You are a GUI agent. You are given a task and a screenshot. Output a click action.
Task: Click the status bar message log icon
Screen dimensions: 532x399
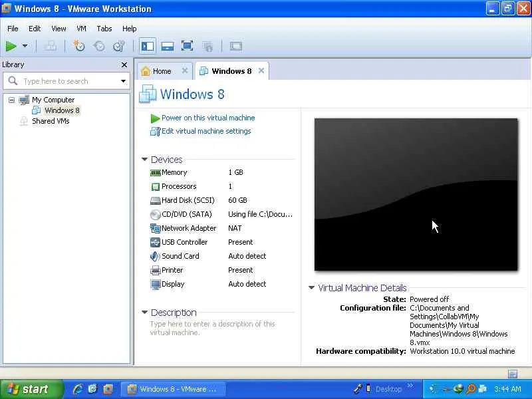pos(513,374)
